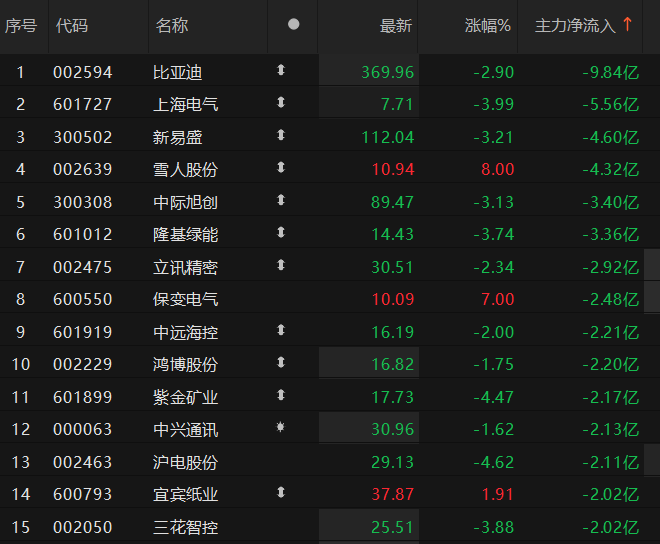The width and height of the screenshot is (660, 544).
Task: Click the marker icon beside 宜宾纸业
Action: click(x=281, y=493)
